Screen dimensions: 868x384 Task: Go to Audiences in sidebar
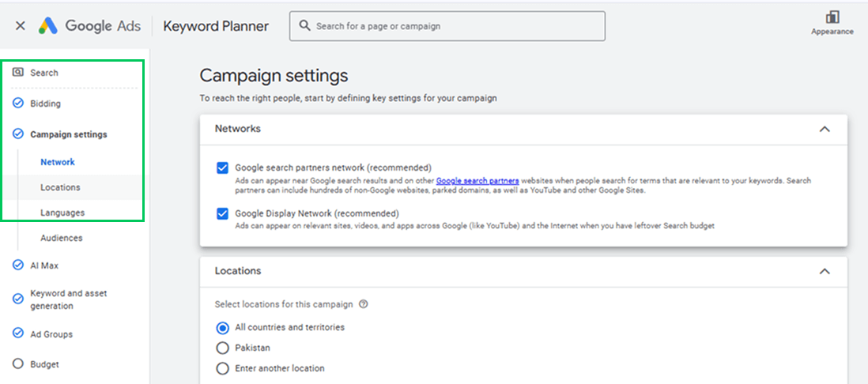(62, 238)
